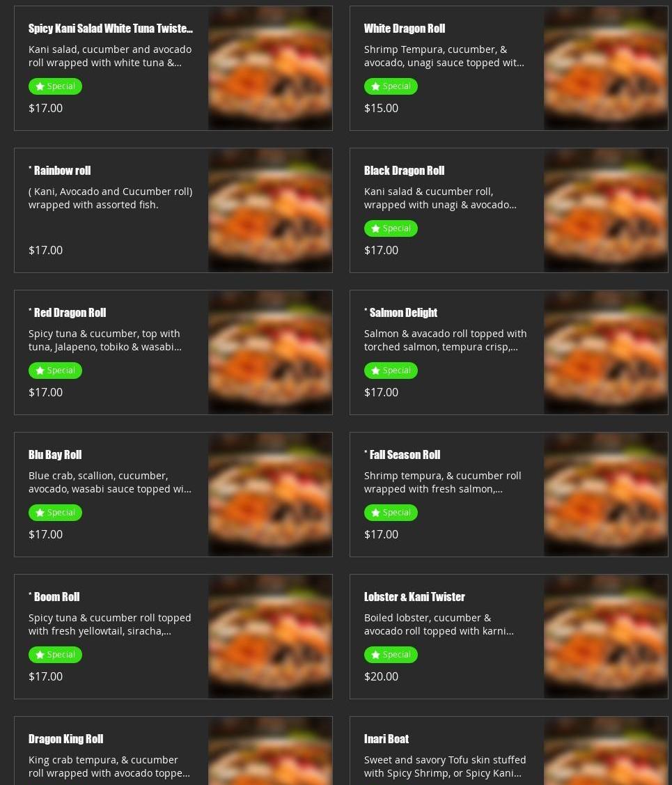Click the White Dragon Roll photo
672x785 pixels.
605,68
